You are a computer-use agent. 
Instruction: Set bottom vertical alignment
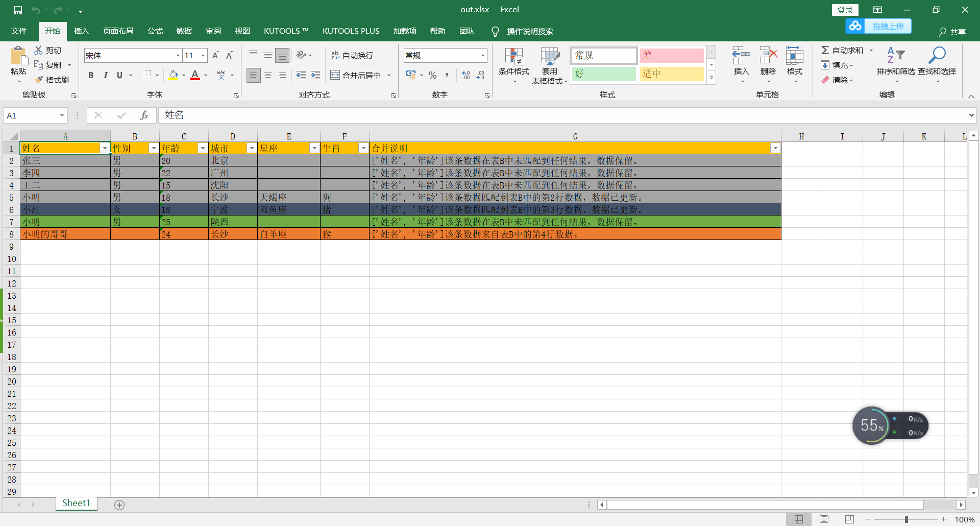[x=282, y=55]
